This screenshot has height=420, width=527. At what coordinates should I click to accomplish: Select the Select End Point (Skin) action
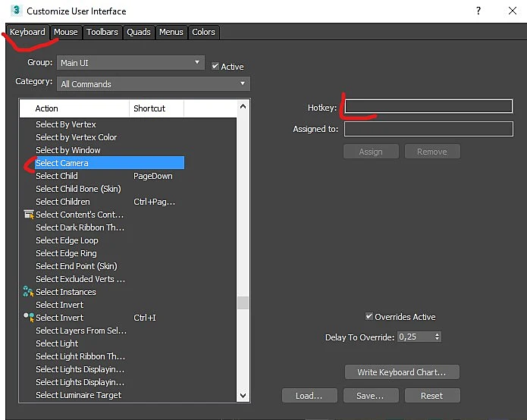click(x=77, y=266)
